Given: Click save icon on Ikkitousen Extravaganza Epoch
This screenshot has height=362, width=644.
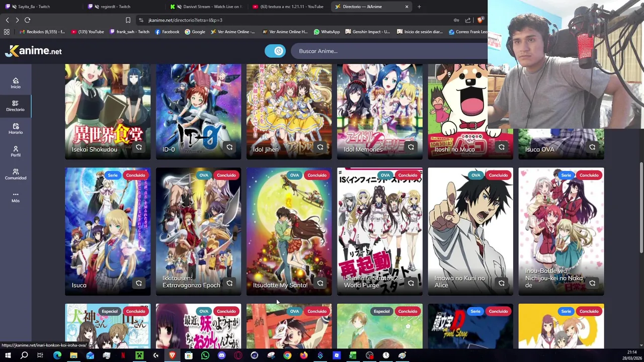Looking at the screenshot, I should point(229,283).
